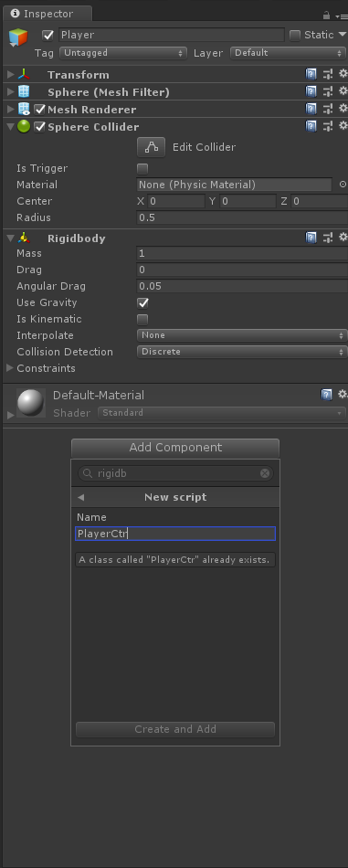Disable the Sphere Collider component checkbox

(39, 127)
